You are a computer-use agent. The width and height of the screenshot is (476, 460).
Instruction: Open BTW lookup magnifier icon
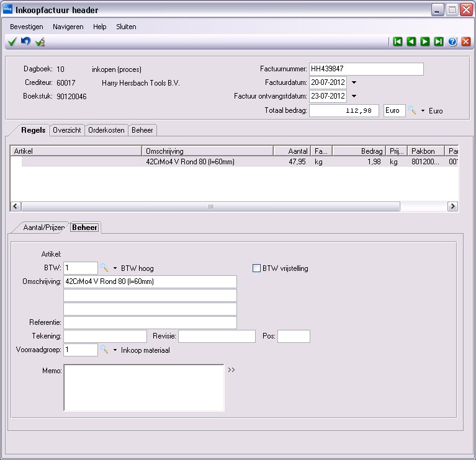pos(104,268)
